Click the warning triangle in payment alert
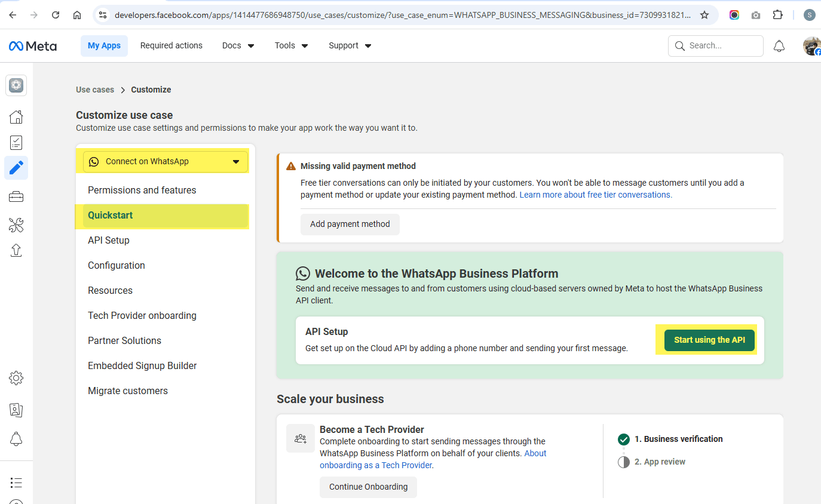Screen dimensions: 821x504 pyautogui.click(x=290, y=166)
